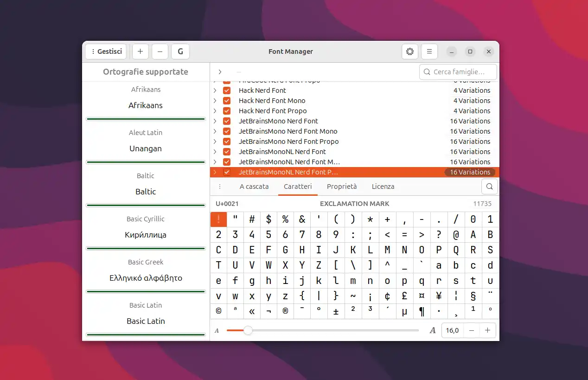Viewport: 588px width, 380px height.
Task: Select the dollar sign character cell
Action: pos(268,219)
